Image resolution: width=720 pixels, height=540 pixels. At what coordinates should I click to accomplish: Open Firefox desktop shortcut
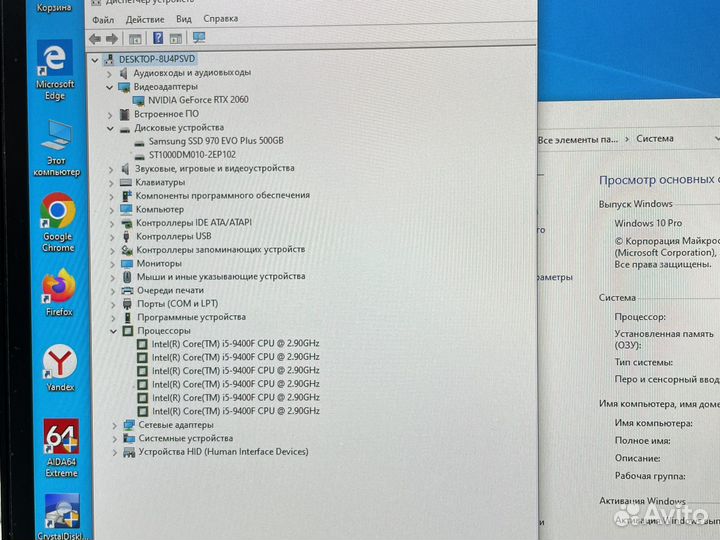(59, 292)
